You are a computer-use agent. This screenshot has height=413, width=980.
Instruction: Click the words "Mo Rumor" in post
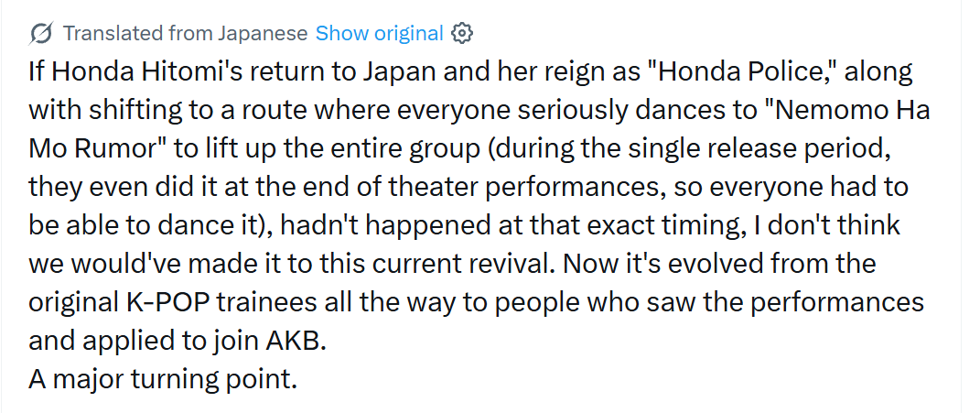click(99, 149)
